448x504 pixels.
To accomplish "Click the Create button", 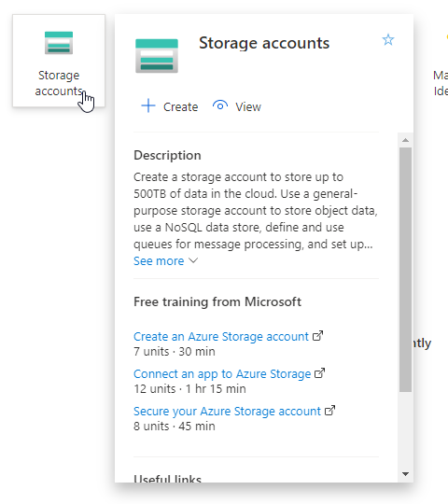I will [x=170, y=106].
